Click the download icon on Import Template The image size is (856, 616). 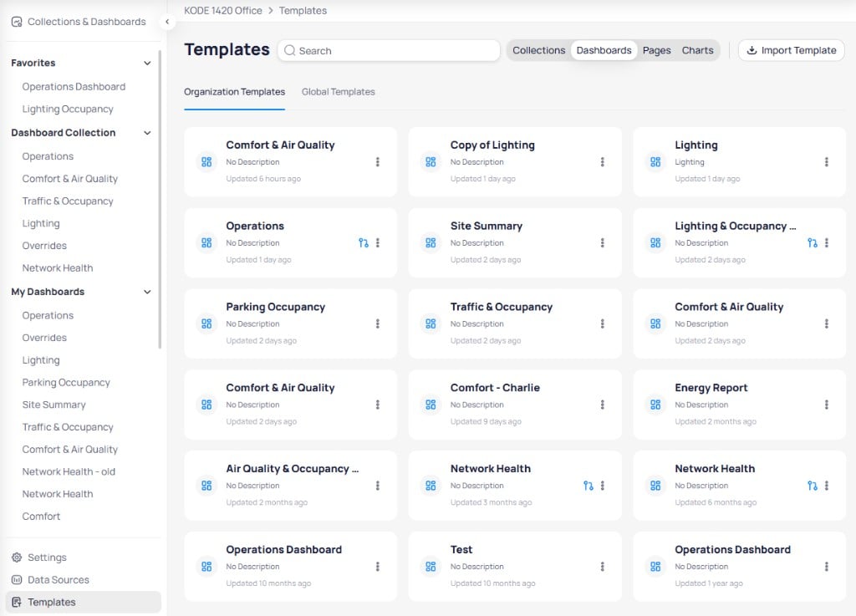(752, 50)
